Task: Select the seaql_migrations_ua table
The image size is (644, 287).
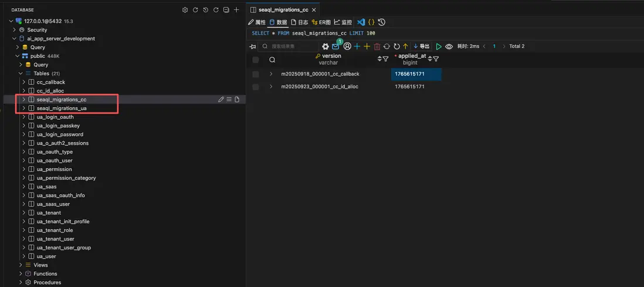Action: [62, 108]
